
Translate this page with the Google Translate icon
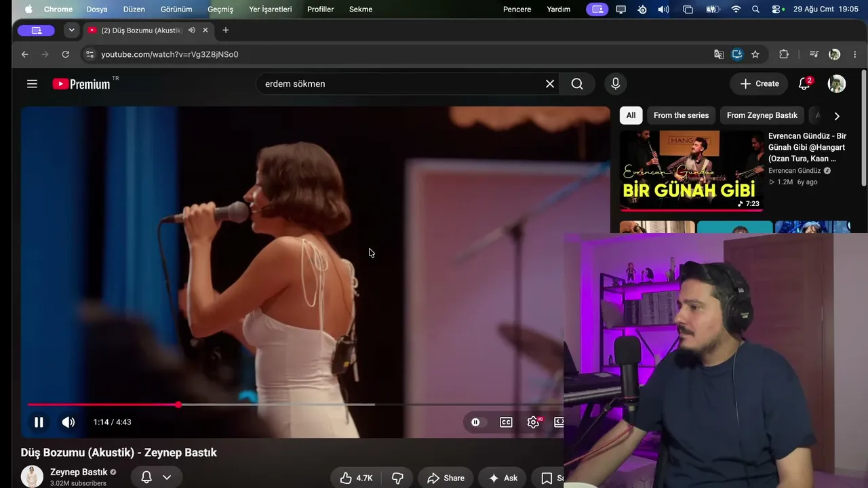(719, 54)
